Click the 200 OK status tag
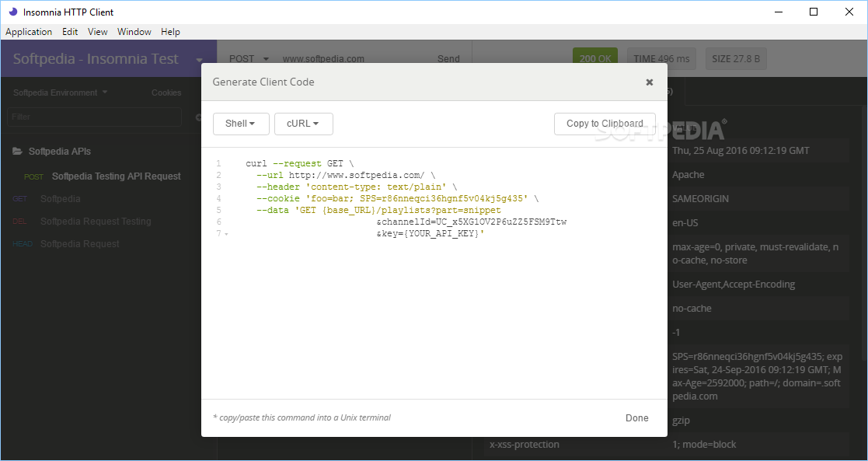The image size is (868, 461). [x=595, y=59]
